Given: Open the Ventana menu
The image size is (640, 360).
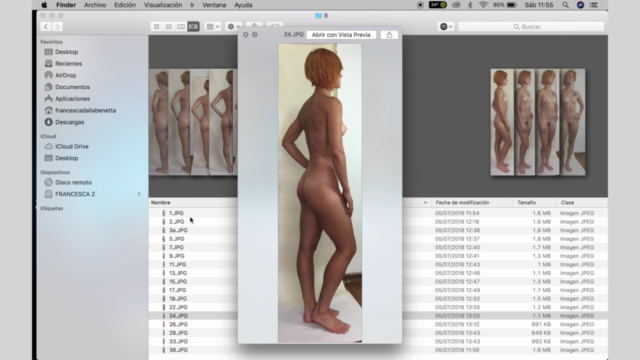Looking at the screenshot, I should [x=214, y=5].
